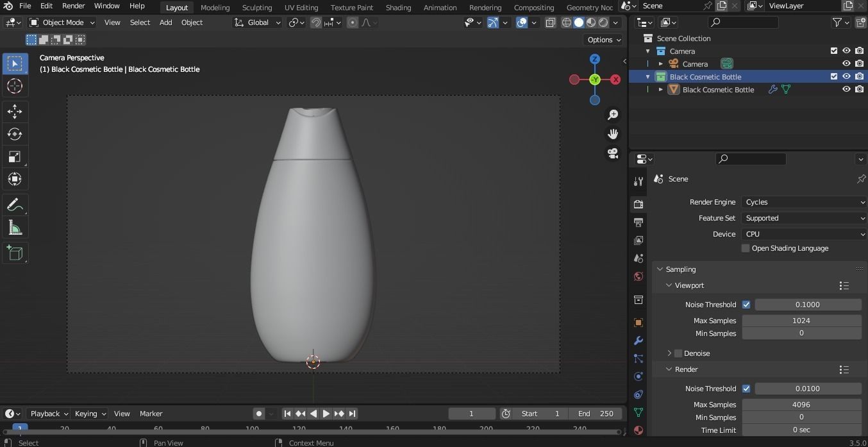
Task: Hide the Camera object in viewport
Action: (846, 63)
